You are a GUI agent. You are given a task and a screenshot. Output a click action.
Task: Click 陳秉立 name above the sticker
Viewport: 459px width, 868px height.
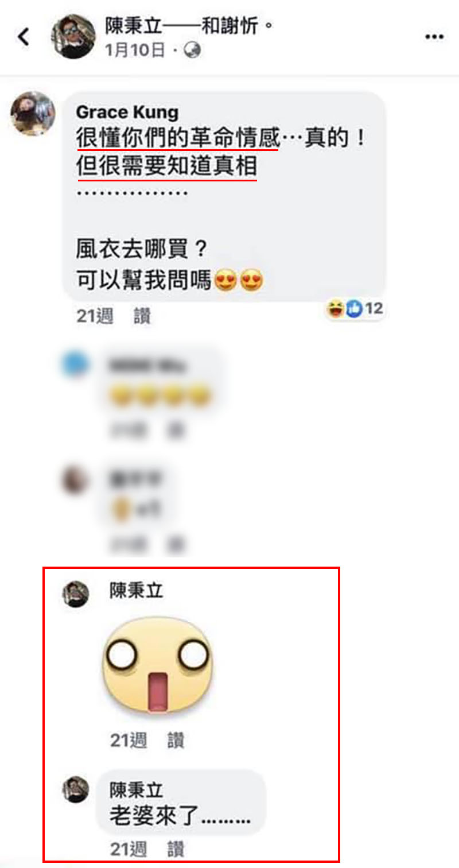tap(137, 591)
